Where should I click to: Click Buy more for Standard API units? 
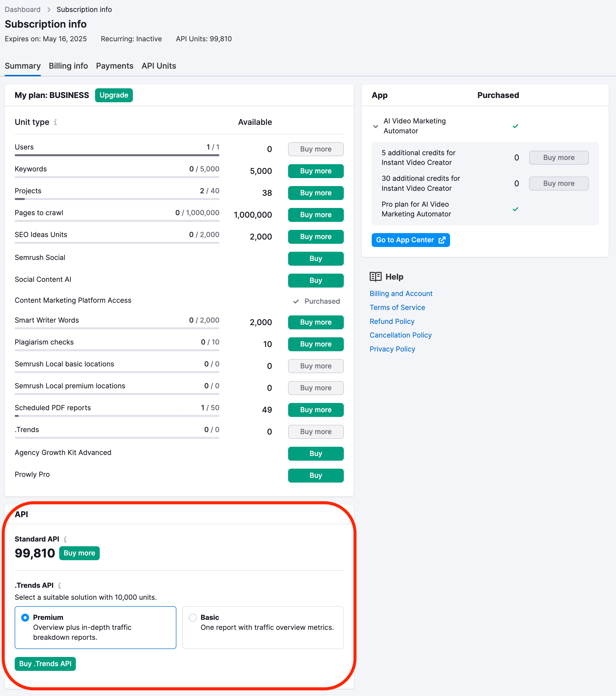(80, 553)
